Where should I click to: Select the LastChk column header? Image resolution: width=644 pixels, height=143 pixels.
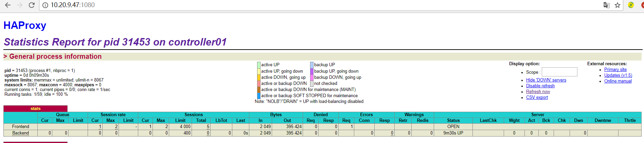(488, 120)
